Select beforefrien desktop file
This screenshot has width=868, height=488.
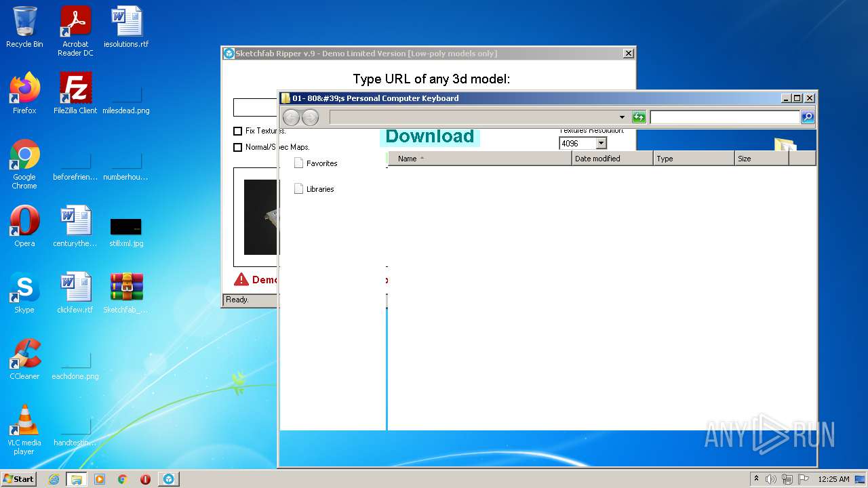(75, 167)
